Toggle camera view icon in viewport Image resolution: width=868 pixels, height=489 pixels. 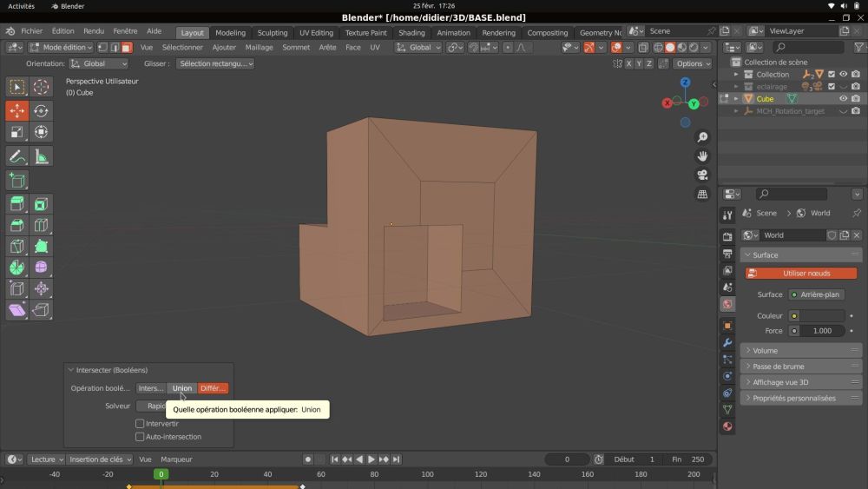(702, 175)
